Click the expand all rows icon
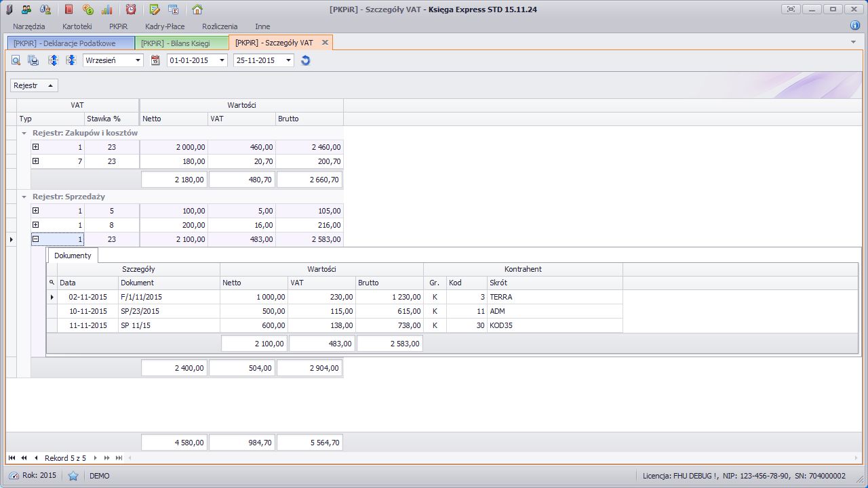 [54, 60]
